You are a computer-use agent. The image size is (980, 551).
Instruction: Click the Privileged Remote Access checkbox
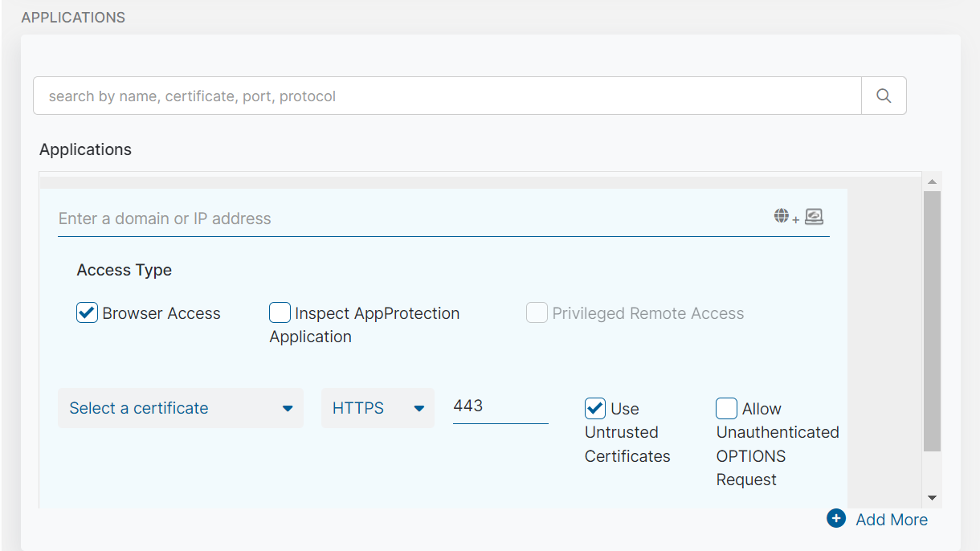(x=537, y=312)
